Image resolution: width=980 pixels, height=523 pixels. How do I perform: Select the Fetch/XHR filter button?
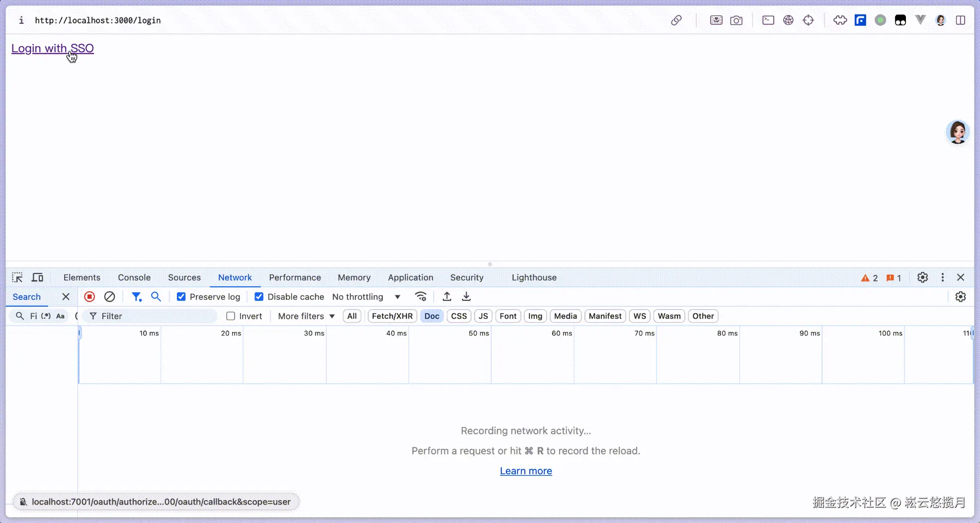click(392, 316)
